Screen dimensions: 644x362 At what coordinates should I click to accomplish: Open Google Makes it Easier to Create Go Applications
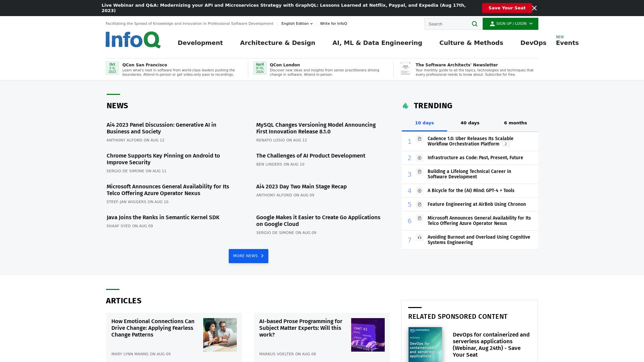pos(318,221)
